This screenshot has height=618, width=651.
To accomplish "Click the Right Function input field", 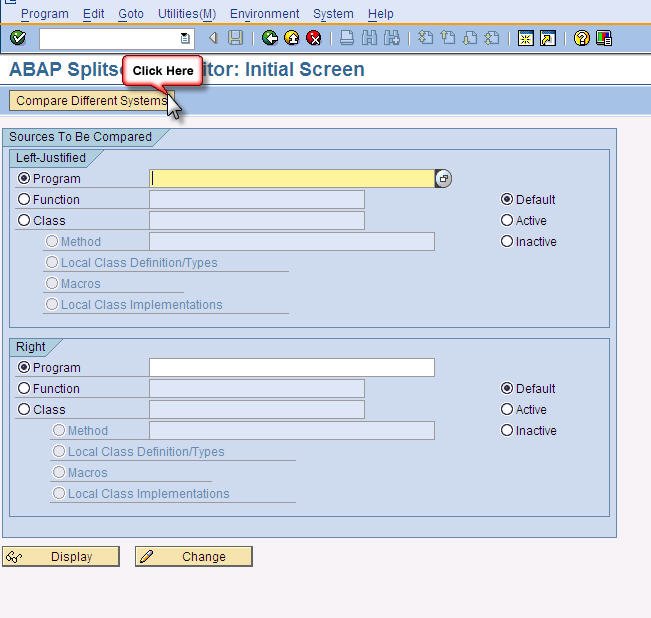I will pyautogui.click(x=257, y=388).
